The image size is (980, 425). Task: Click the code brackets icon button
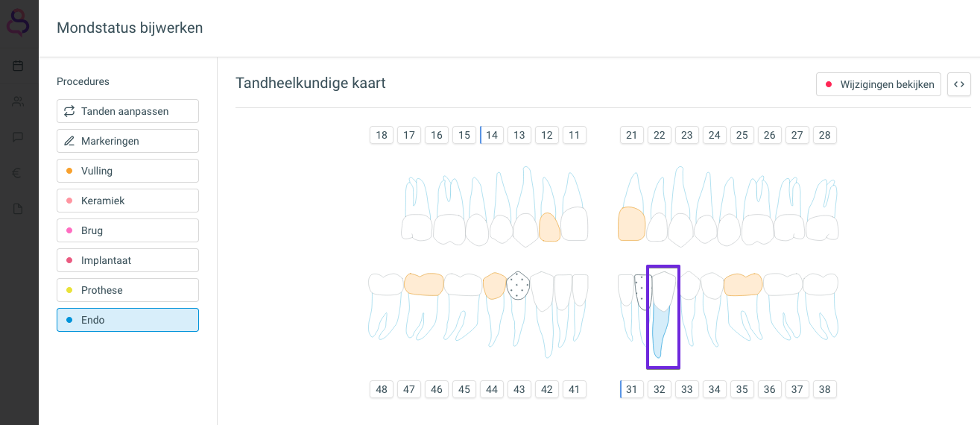click(x=959, y=84)
